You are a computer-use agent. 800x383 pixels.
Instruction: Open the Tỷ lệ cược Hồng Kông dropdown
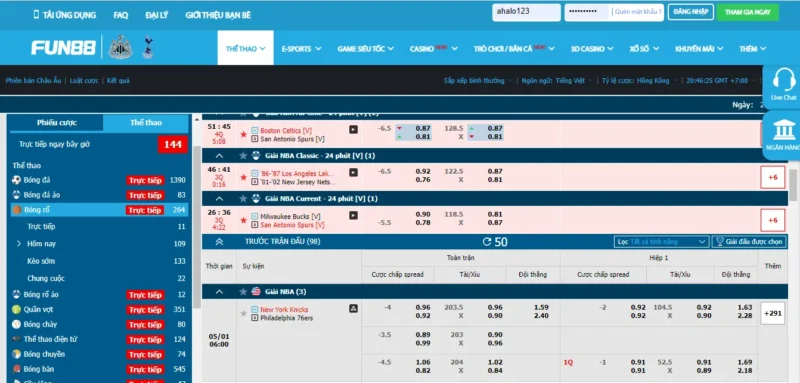tap(640, 81)
